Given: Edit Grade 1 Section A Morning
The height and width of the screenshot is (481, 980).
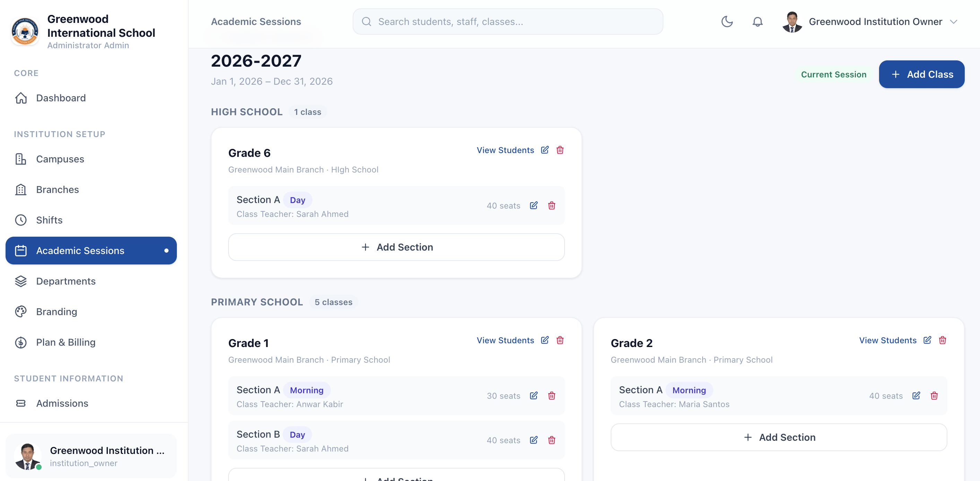Looking at the screenshot, I should pos(534,396).
